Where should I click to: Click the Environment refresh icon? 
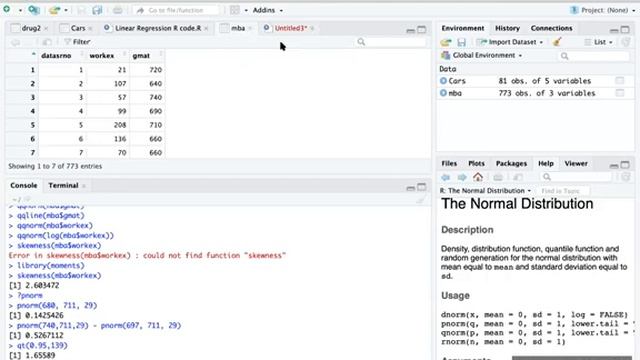click(x=625, y=42)
